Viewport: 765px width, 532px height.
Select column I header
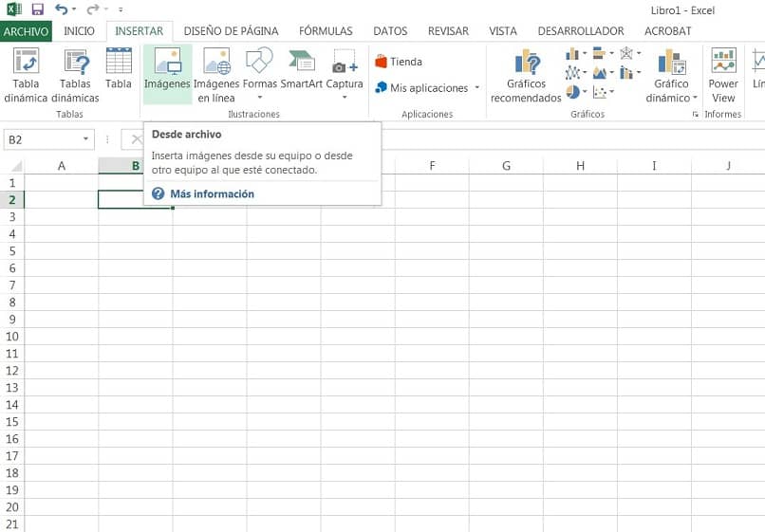point(654,166)
